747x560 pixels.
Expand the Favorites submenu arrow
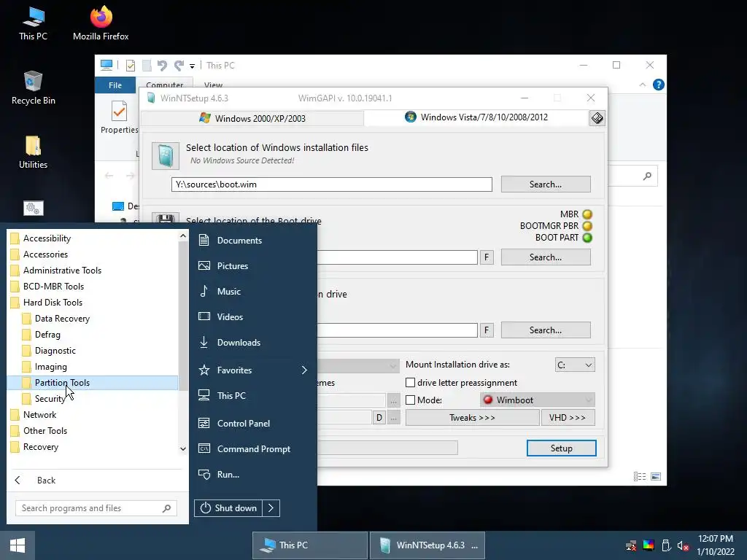(x=304, y=370)
